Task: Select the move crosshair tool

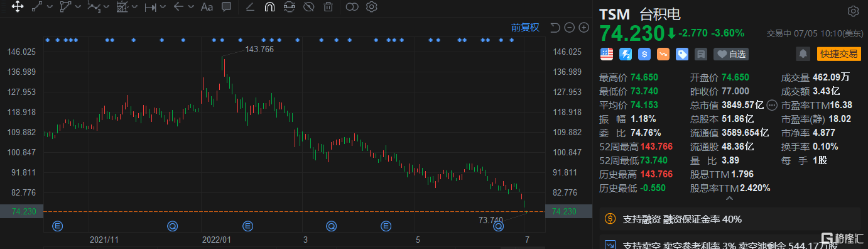Action: [x=18, y=8]
